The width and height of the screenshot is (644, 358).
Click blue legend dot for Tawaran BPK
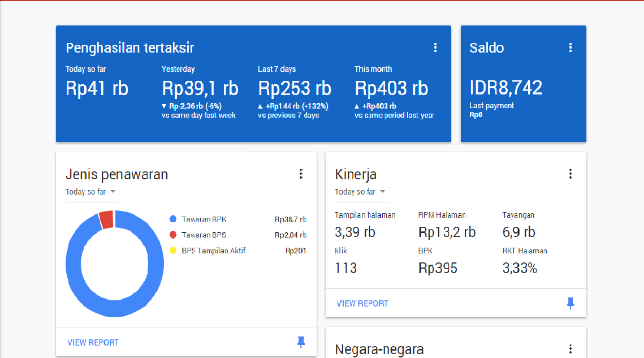coord(173,219)
